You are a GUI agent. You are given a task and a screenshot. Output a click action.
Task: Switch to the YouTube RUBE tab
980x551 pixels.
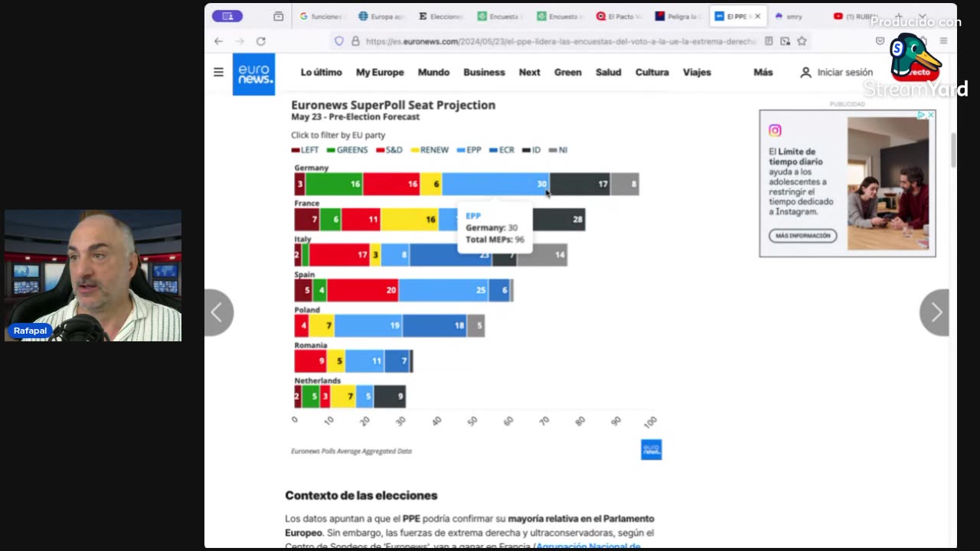(856, 16)
